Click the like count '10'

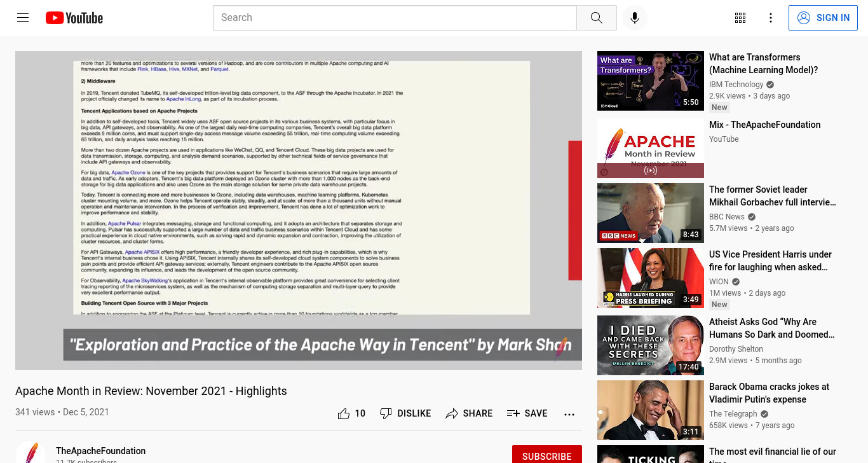[x=360, y=413]
